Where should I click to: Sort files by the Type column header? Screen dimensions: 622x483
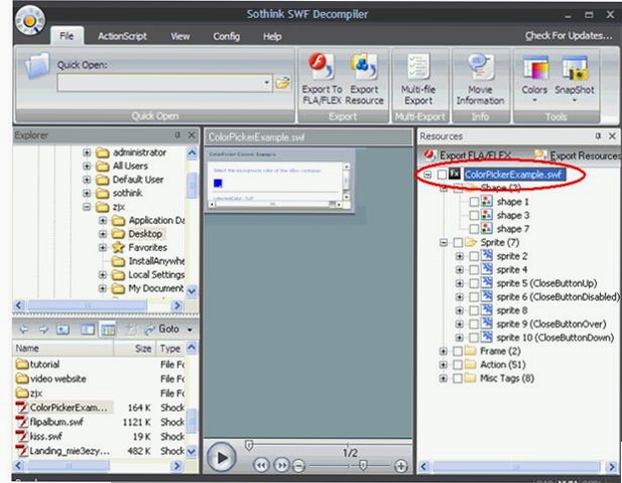171,348
